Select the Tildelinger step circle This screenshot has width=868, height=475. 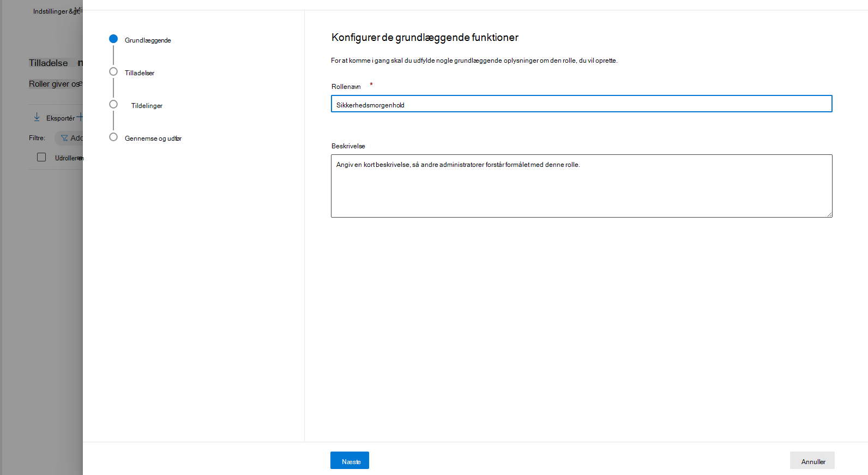pyautogui.click(x=113, y=104)
